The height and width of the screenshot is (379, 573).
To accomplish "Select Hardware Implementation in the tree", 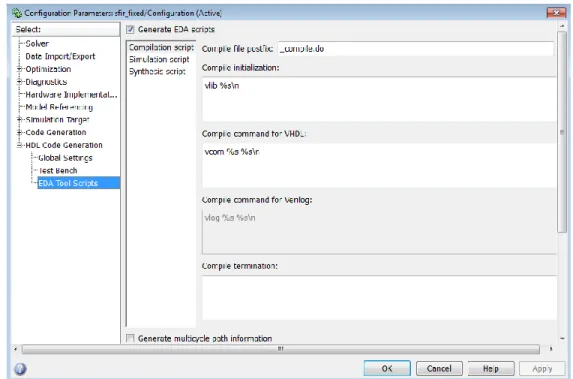I will click(x=71, y=95).
